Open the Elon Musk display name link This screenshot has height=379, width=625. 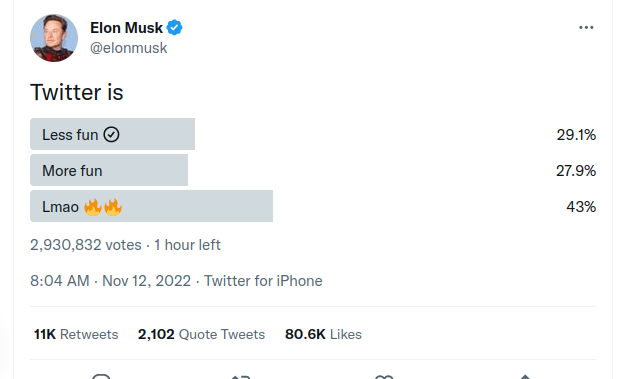tap(126, 28)
